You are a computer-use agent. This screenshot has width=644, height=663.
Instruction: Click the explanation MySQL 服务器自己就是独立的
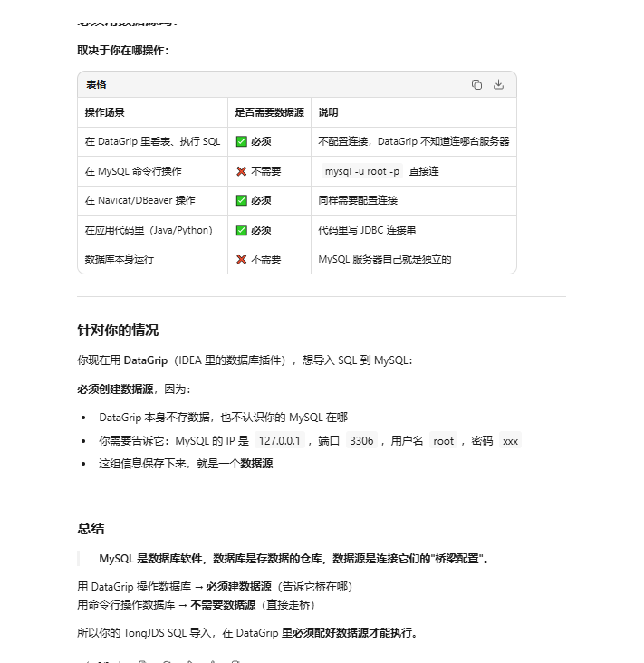pyautogui.click(x=384, y=259)
